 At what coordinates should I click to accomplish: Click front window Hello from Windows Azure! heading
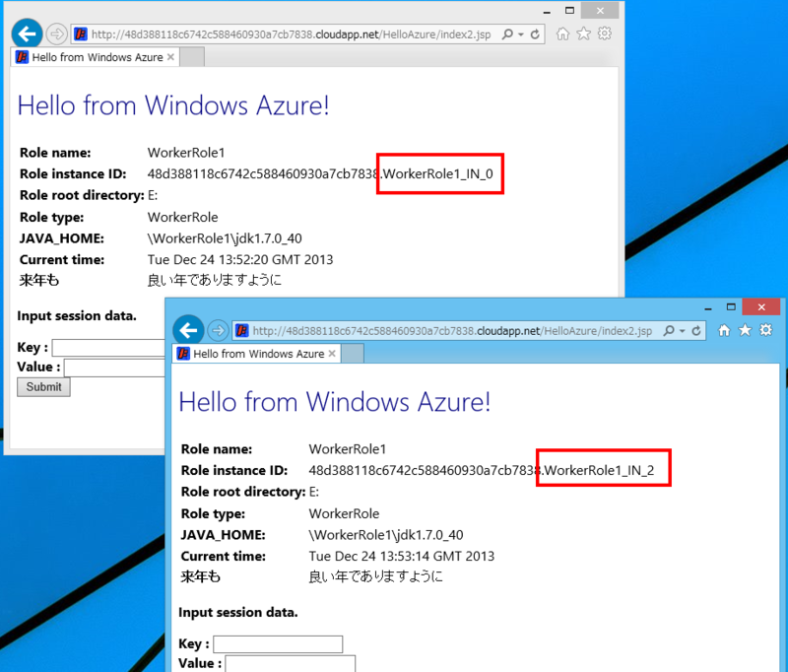pyautogui.click(x=335, y=402)
